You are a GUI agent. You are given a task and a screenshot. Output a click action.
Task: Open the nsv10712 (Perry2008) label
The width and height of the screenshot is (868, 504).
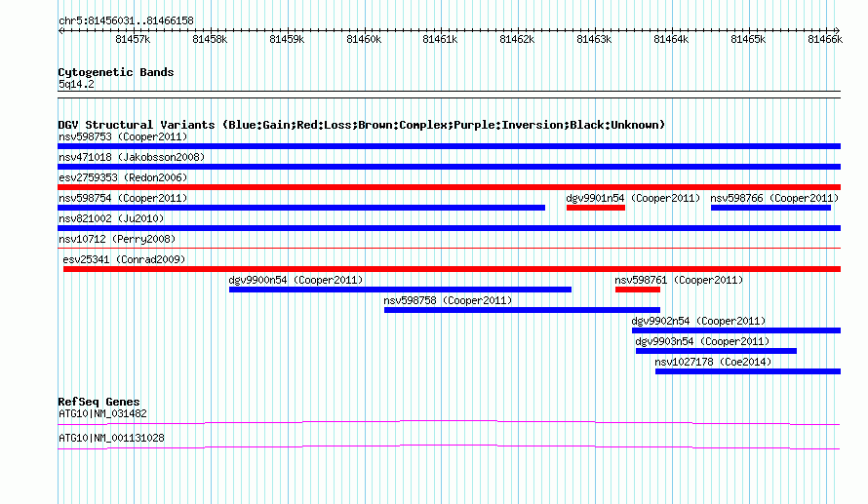[x=117, y=239]
